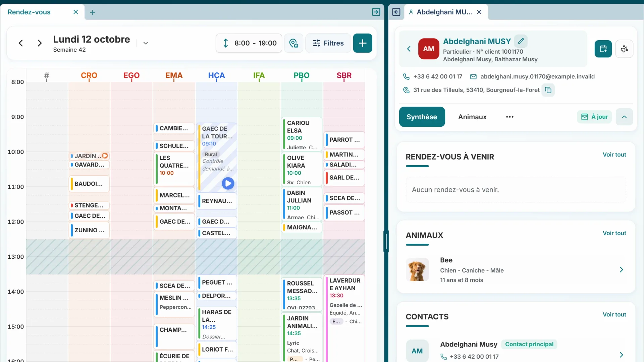This screenshot has height=362, width=644.
Task: Open the location map filter icon
Action: 294,43
